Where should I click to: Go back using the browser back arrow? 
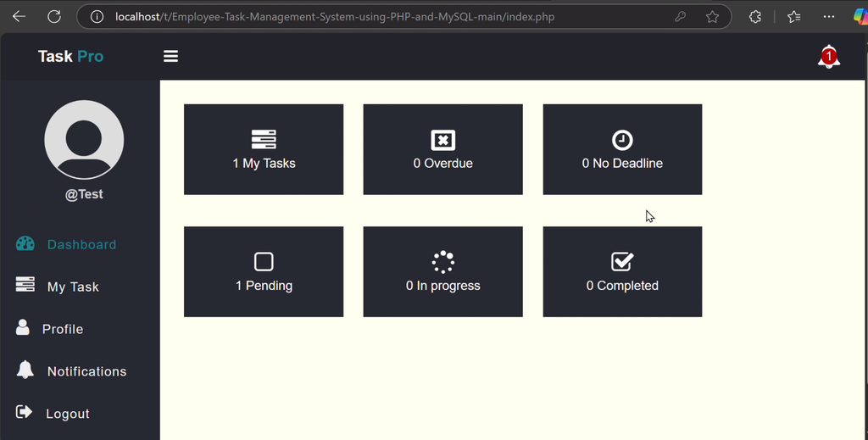(19, 17)
